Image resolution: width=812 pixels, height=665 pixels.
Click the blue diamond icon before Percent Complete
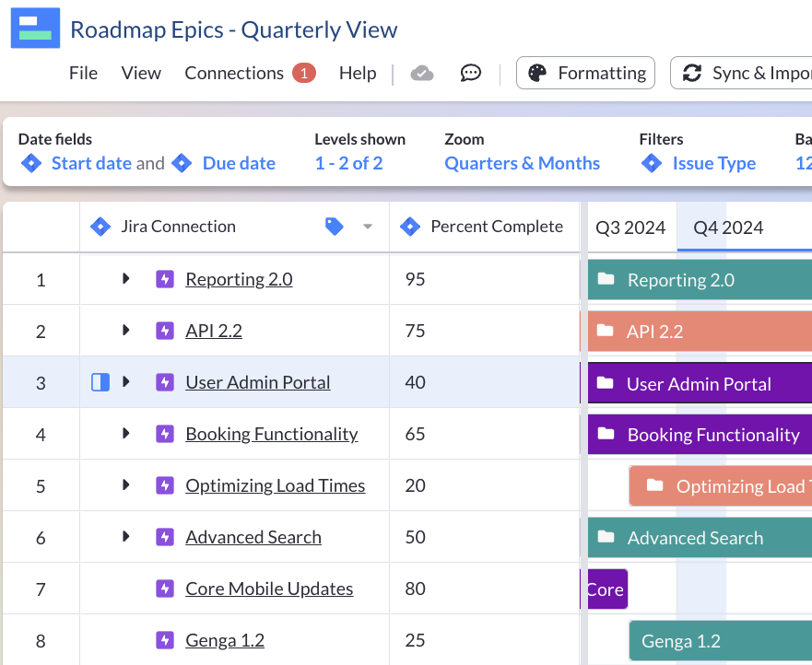[x=410, y=226]
